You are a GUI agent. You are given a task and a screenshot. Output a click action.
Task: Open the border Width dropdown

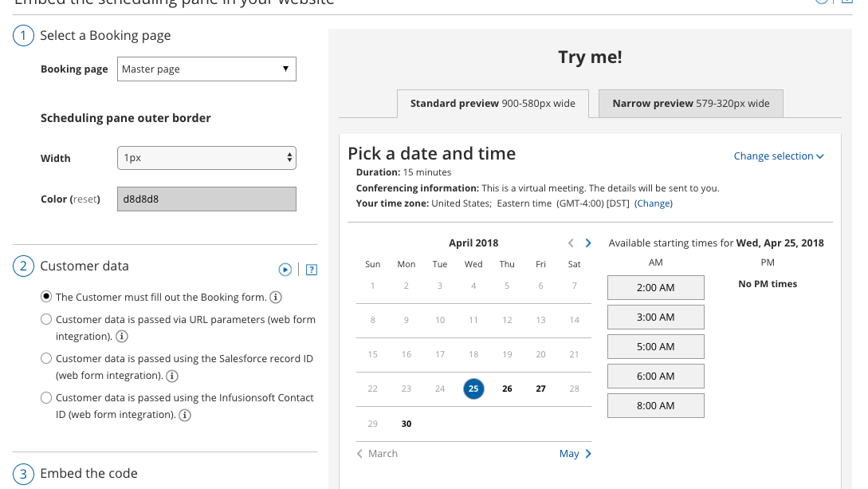(x=206, y=158)
